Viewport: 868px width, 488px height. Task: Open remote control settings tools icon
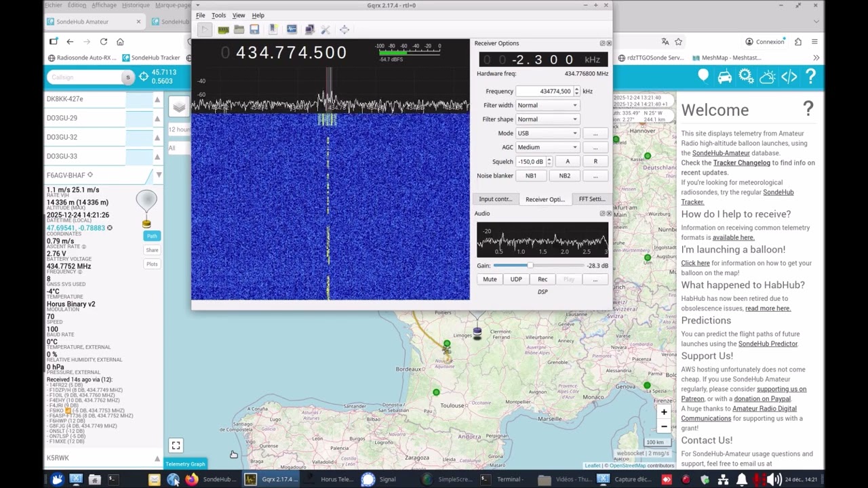point(325,29)
